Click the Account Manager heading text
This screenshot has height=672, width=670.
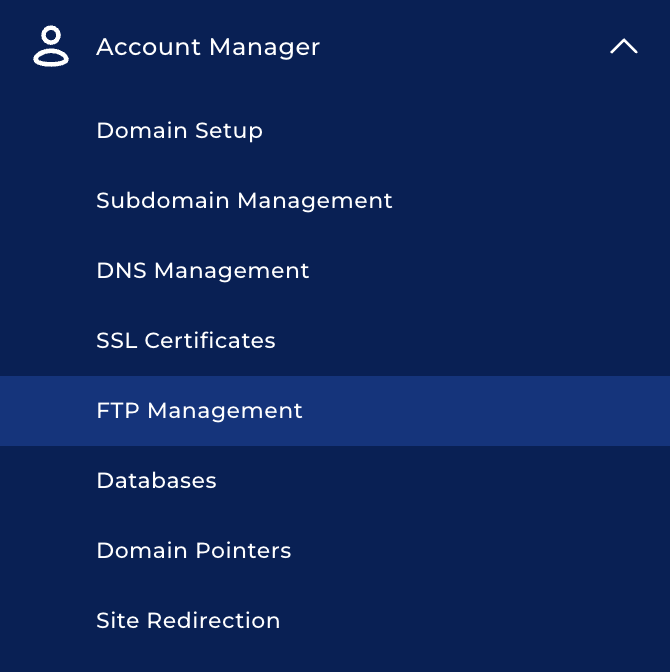click(x=208, y=47)
